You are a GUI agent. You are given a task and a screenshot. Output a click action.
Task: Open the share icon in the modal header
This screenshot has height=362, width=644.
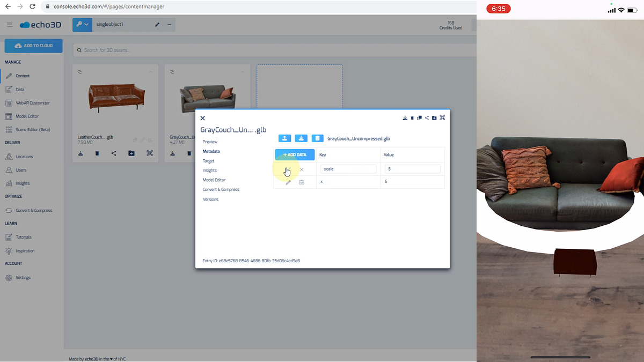[x=427, y=117]
